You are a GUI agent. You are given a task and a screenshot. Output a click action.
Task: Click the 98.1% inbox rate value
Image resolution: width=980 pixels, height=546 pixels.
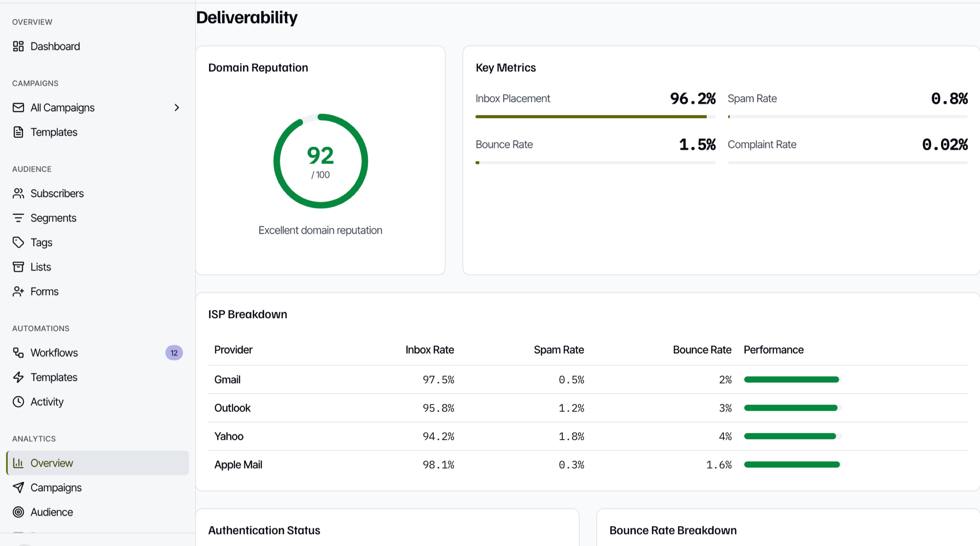pos(438,465)
